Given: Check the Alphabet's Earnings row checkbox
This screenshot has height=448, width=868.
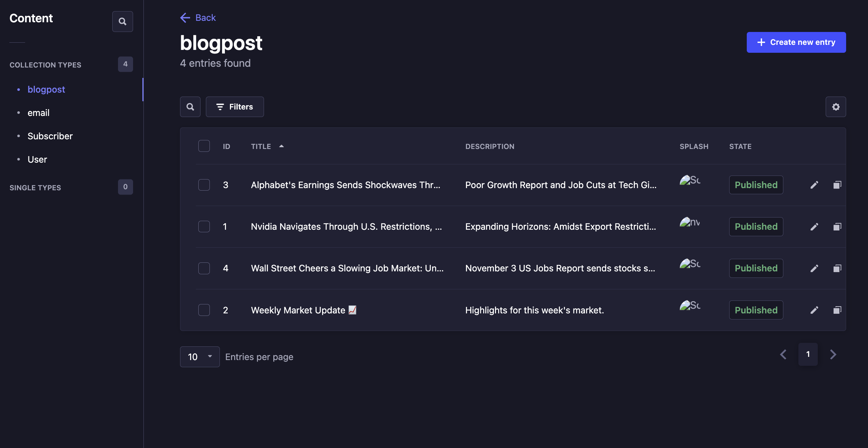Looking at the screenshot, I should (x=204, y=185).
